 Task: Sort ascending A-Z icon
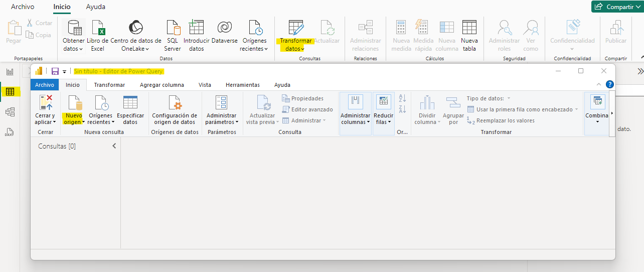pyautogui.click(x=402, y=98)
